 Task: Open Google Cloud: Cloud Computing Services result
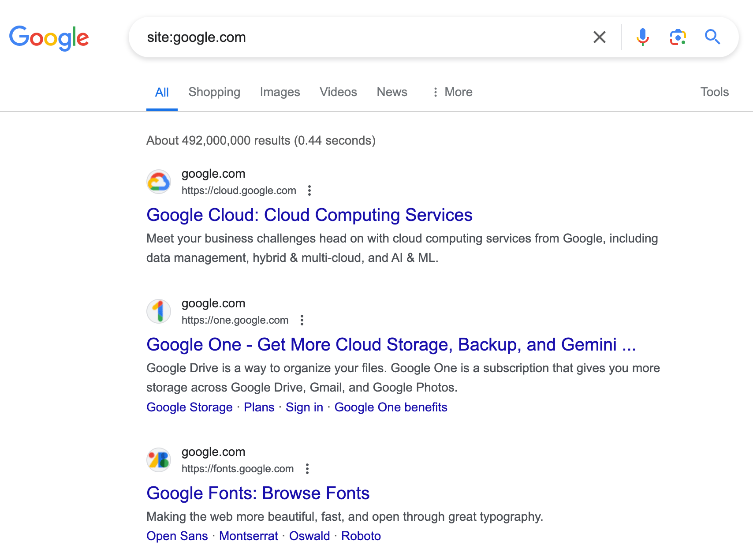tap(309, 215)
